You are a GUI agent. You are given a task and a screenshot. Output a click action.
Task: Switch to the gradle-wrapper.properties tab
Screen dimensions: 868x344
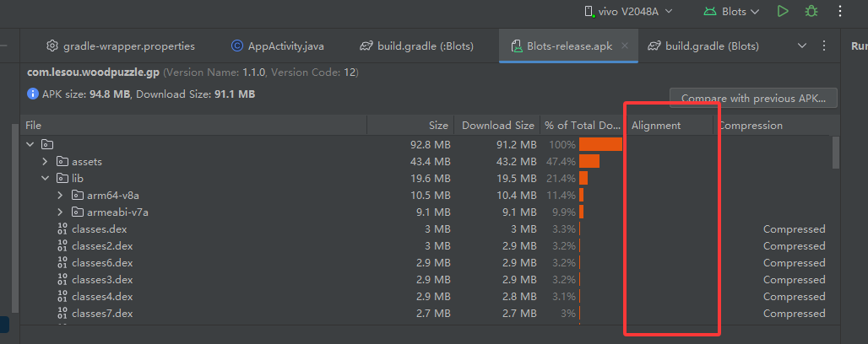click(120, 46)
